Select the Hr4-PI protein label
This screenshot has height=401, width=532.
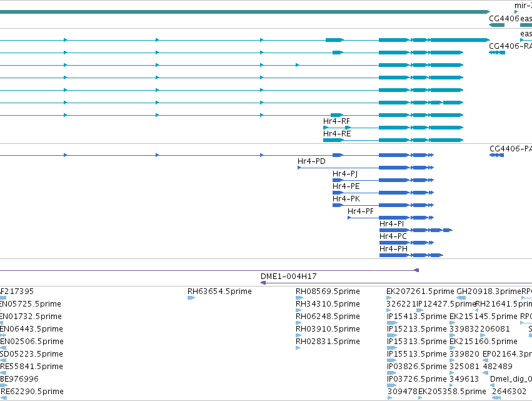click(391, 224)
